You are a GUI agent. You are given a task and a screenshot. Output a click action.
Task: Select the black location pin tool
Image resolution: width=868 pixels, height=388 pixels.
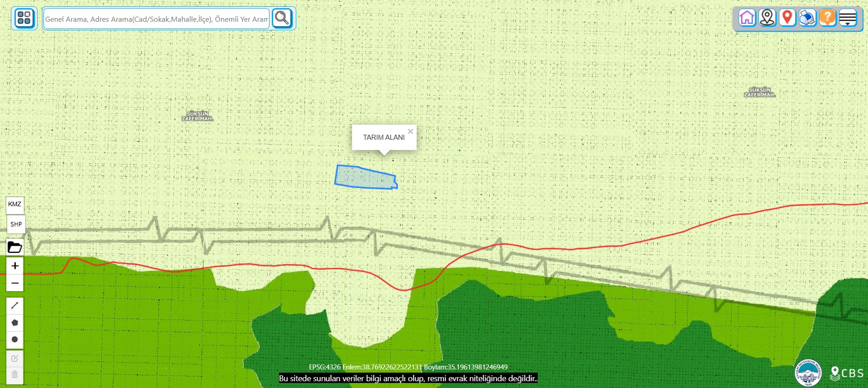tap(767, 18)
